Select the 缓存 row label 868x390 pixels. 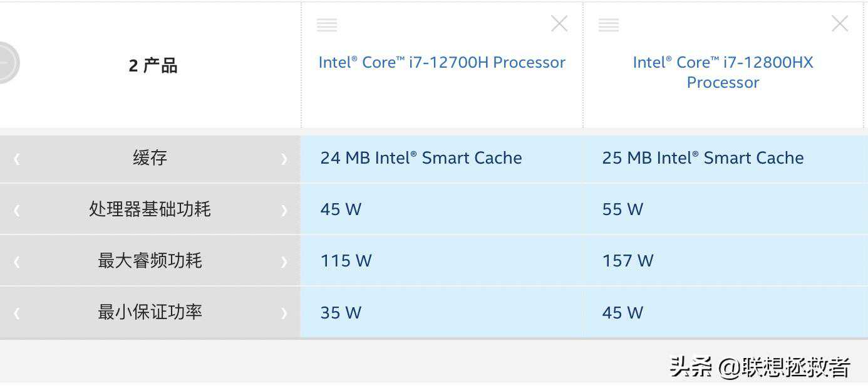tap(150, 158)
